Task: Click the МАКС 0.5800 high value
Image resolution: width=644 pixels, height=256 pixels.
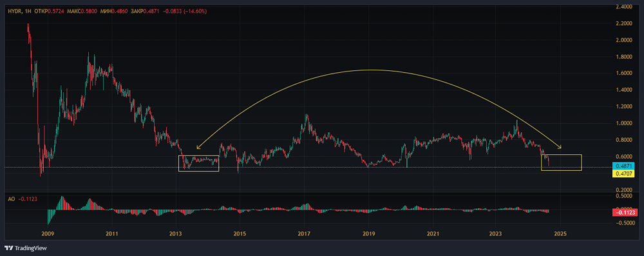Action: pyautogui.click(x=82, y=11)
